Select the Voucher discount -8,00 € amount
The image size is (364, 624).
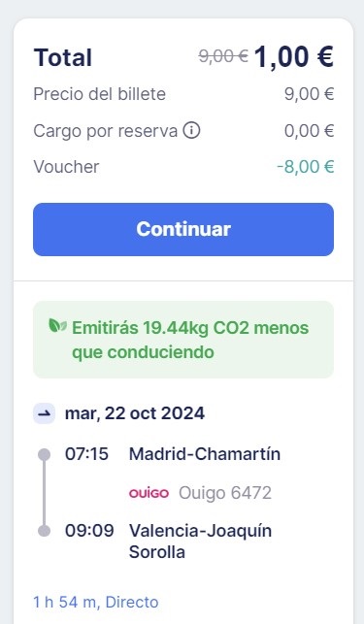(x=306, y=166)
